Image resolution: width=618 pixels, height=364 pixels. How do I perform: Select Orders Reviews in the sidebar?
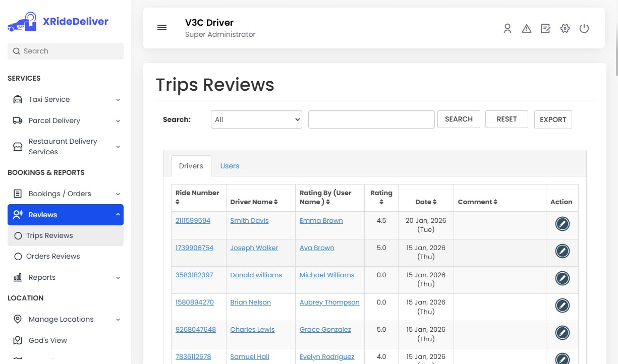(52, 256)
